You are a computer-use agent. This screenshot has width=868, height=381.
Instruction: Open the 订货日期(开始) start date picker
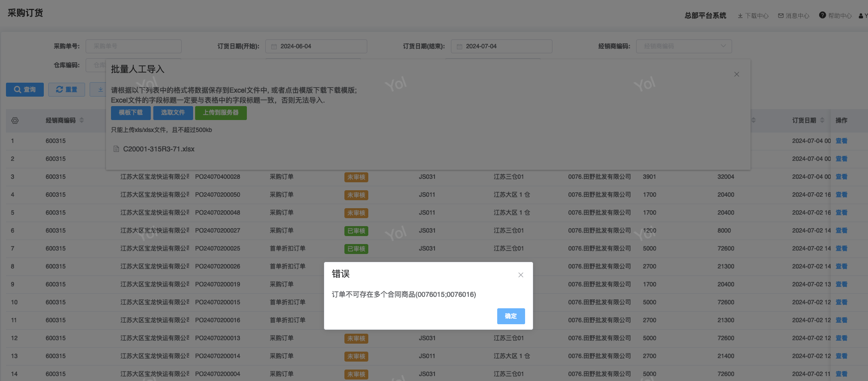(316, 46)
